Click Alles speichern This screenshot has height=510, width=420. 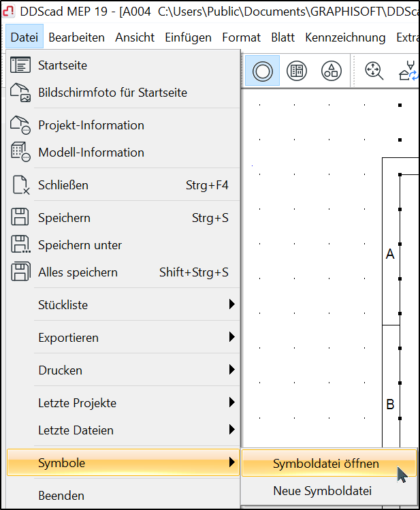tap(78, 272)
